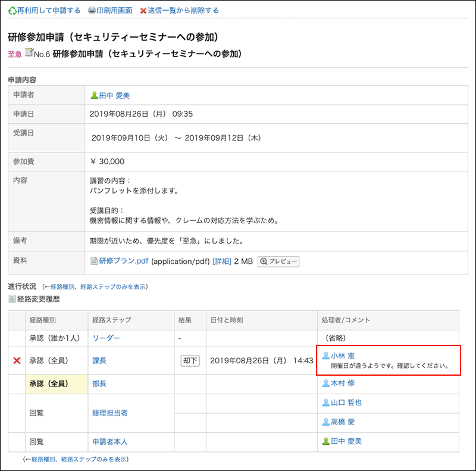Click the PDF file icon beside 研修プラン.pdf
The width and height of the screenshot is (476, 471).
click(x=93, y=261)
